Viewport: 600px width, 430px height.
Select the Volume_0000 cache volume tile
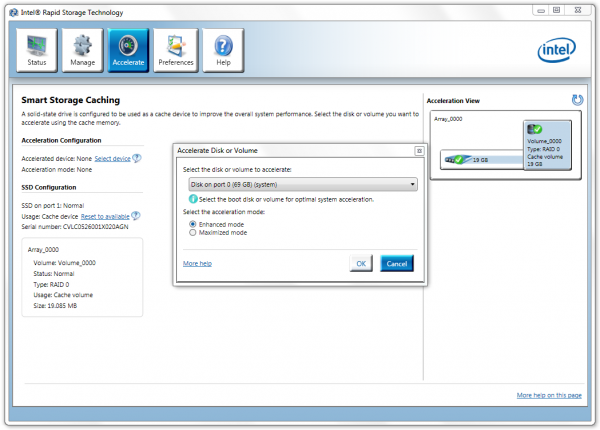pyautogui.click(x=547, y=145)
